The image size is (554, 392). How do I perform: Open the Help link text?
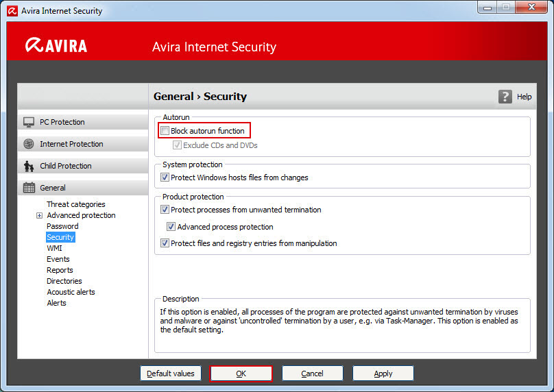(524, 97)
